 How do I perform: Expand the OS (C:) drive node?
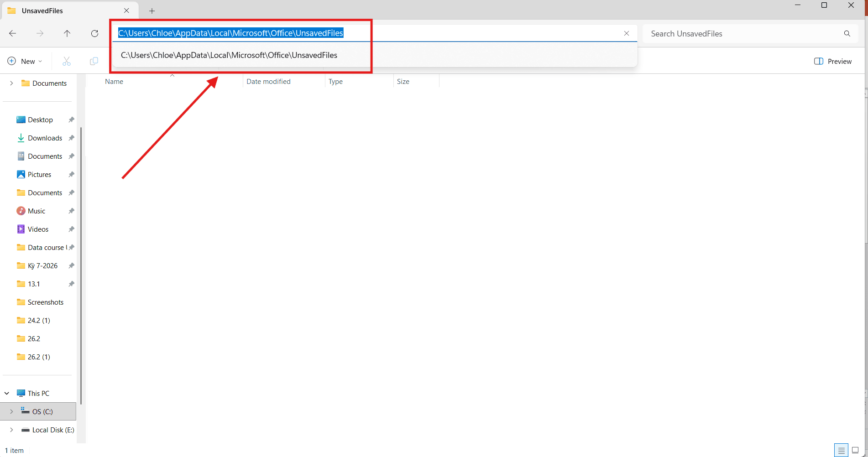pos(11,411)
